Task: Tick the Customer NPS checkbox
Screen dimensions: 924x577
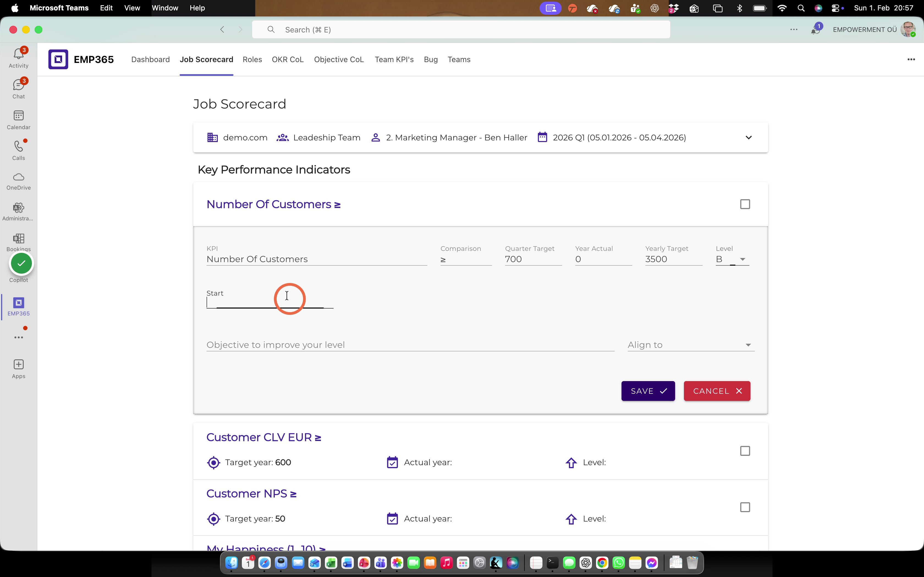Action: (x=745, y=507)
